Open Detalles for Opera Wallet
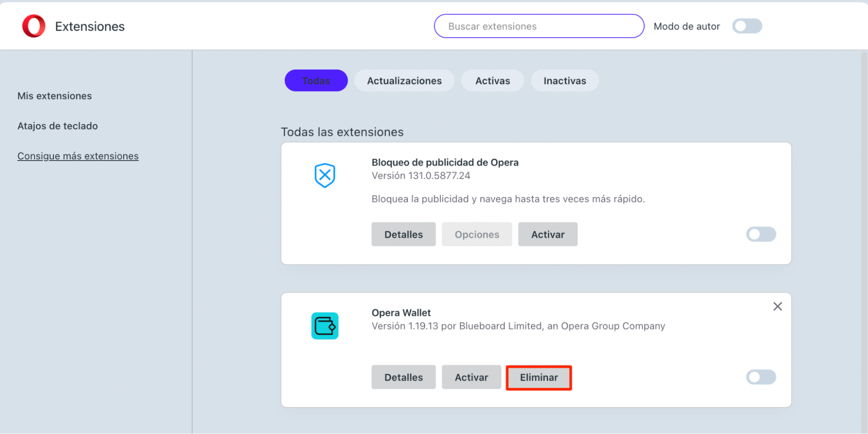868x434 pixels. tap(403, 377)
